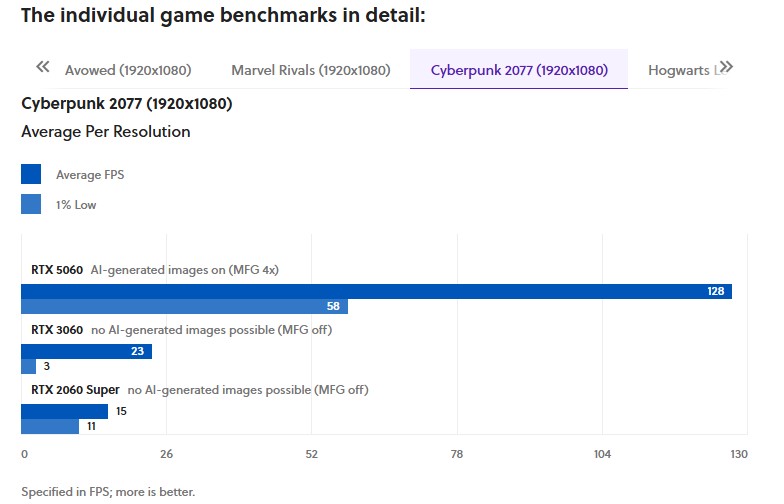
Task: Select the RTX 5060 1% low bar showing 58
Action: [184, 306]
